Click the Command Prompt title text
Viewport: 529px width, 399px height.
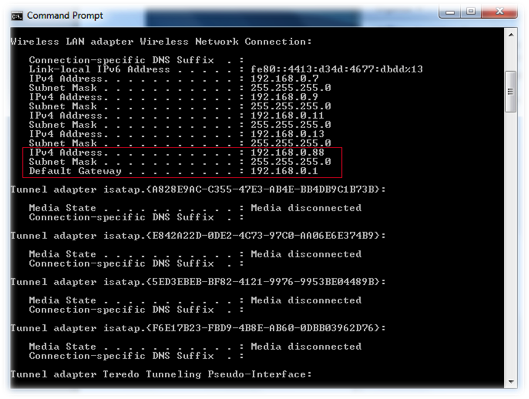[65, 16]
